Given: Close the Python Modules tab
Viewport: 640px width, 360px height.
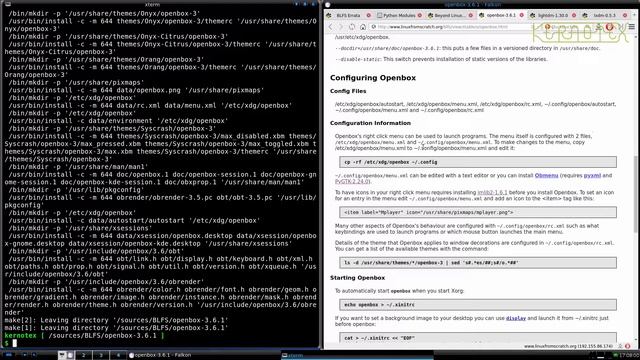Looking at the screenshot, I should pos(420,16).
